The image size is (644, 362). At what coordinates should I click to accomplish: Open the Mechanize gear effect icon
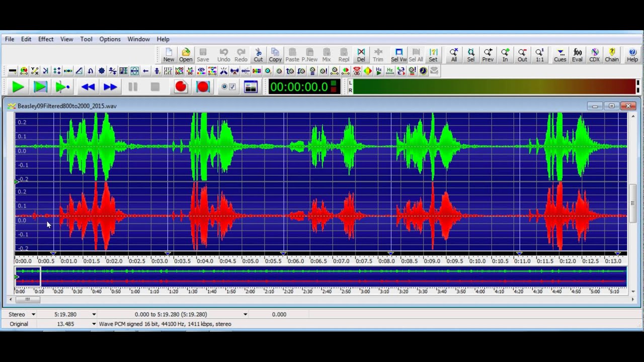coord(101,71)
